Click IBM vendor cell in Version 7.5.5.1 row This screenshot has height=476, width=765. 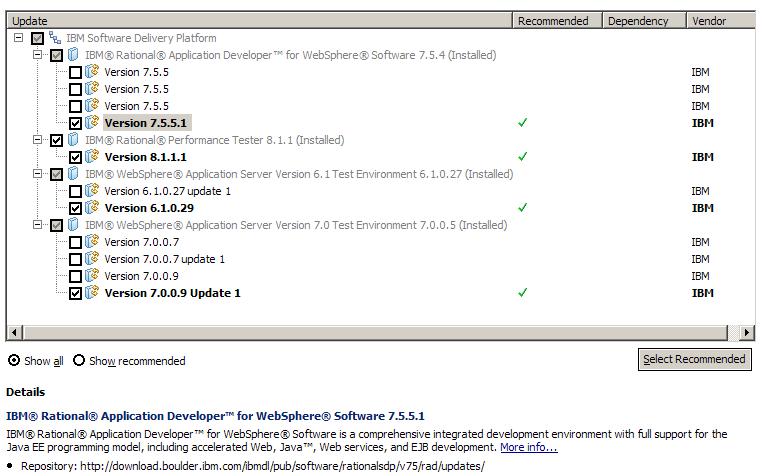click(703, 123)
